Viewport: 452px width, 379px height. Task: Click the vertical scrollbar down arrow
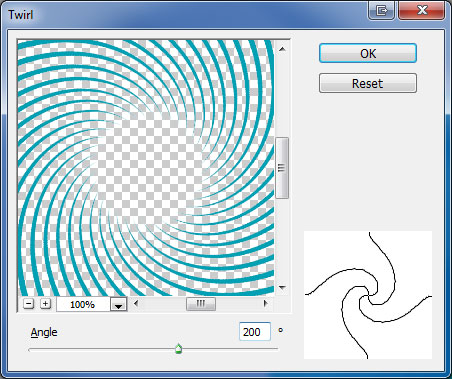click(x=282, y=287)
